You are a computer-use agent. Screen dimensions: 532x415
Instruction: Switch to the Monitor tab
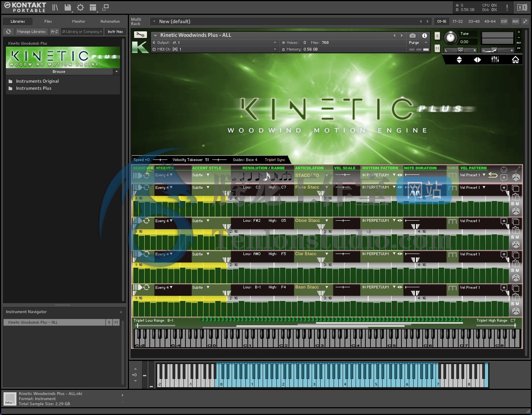coord(78,22)
